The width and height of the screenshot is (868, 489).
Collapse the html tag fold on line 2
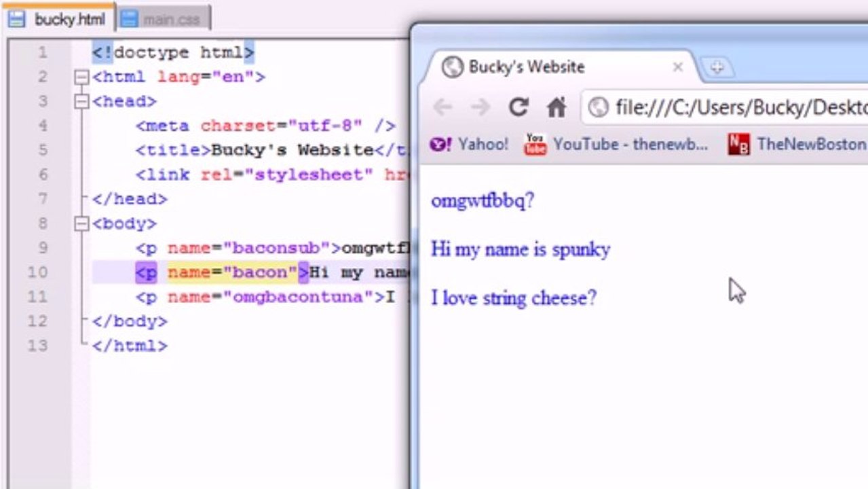(81, 77)
